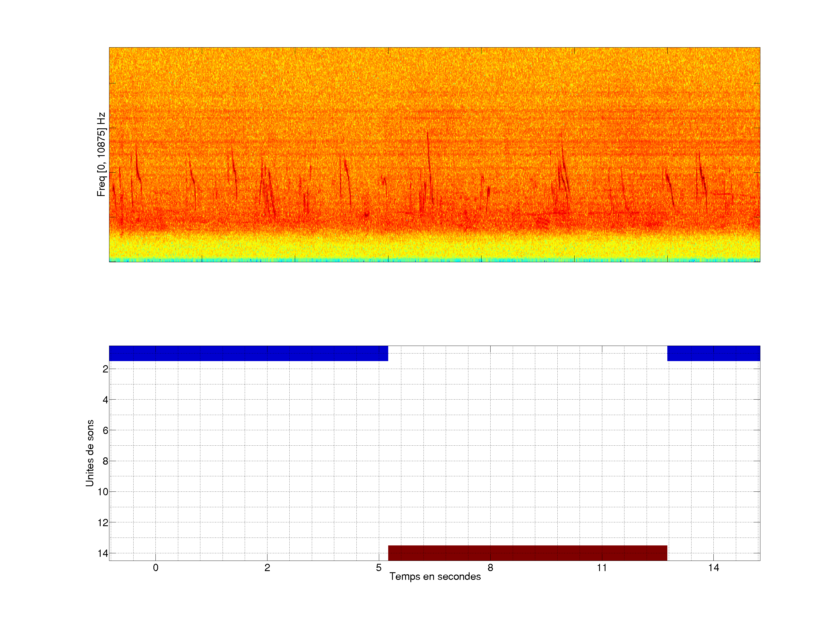Click the short blue bar at top right

coord(713,353)
